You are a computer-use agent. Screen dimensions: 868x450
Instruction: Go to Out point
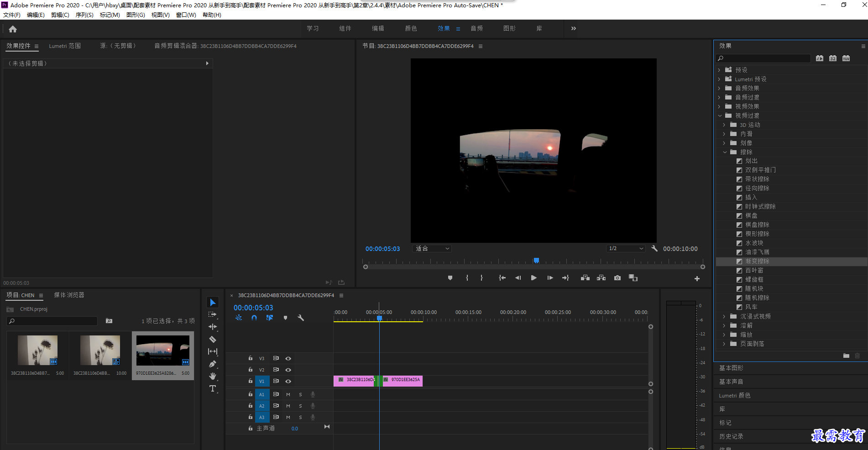pos(565,278)
